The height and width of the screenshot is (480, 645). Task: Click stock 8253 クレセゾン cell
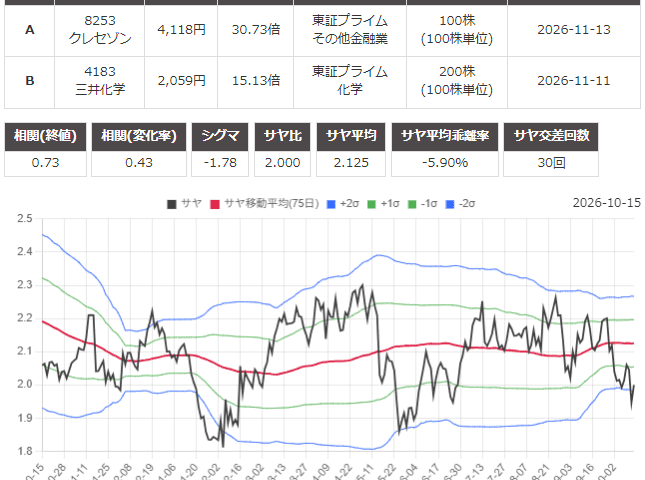click(x=100, y=30)
